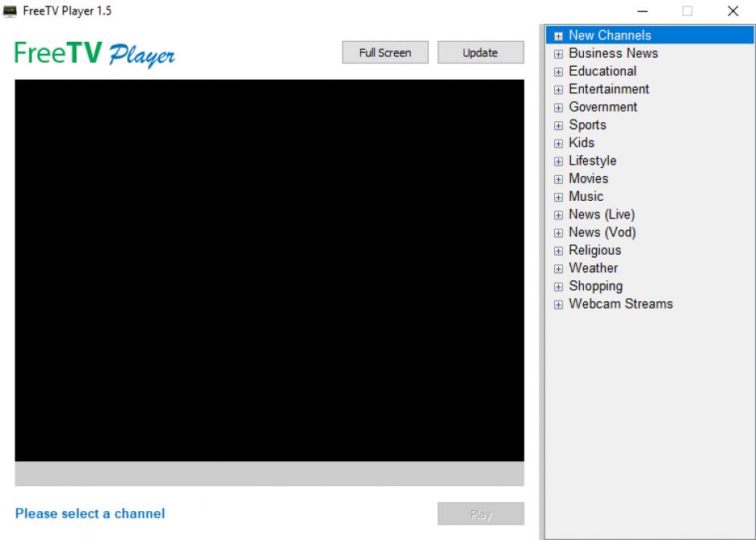Click the FreeTV Player logo
Viewport: 756px width, 540px height.
click(95, 54)
